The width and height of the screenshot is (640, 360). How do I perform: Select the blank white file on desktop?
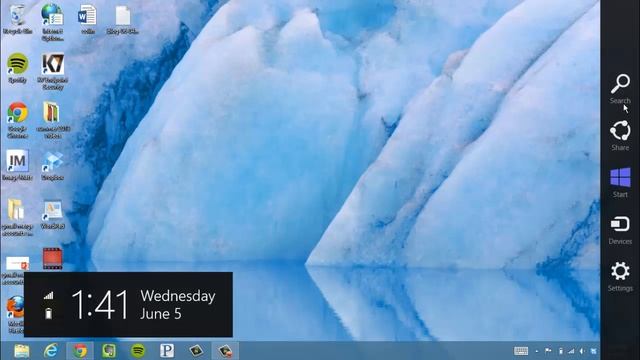point(122,19)
